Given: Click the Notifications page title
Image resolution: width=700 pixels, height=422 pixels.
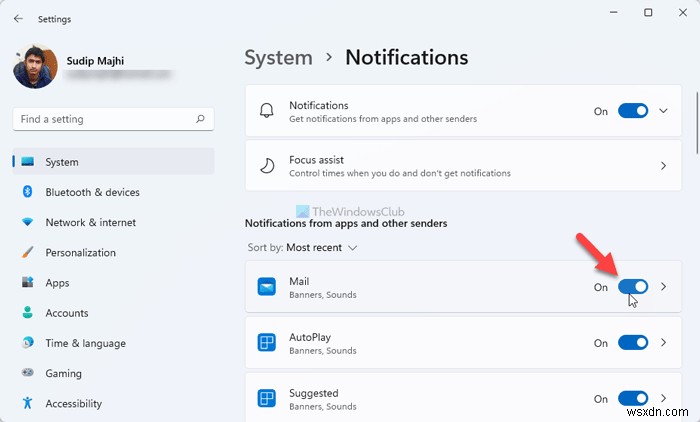Looking at the screenshot, I should pos(407,58).
